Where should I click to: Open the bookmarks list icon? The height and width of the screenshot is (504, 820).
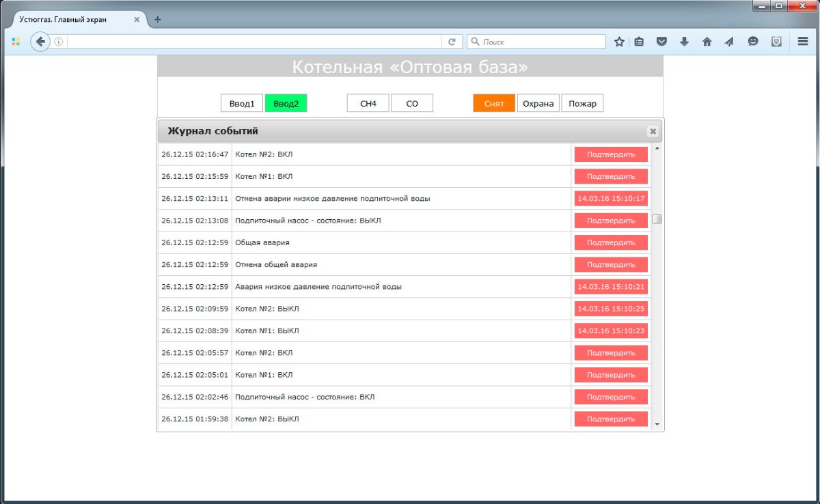pos(639,42)
